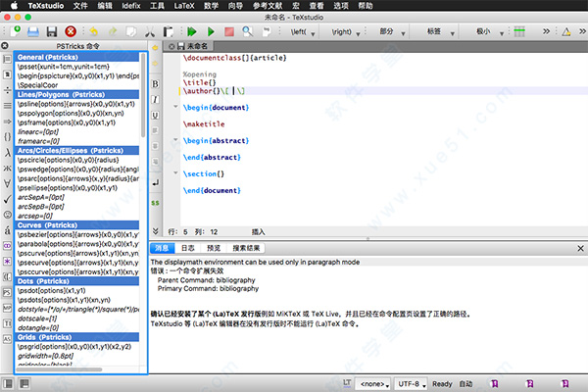
Task: Redo the edit
Action: click(x=113, y=31)
